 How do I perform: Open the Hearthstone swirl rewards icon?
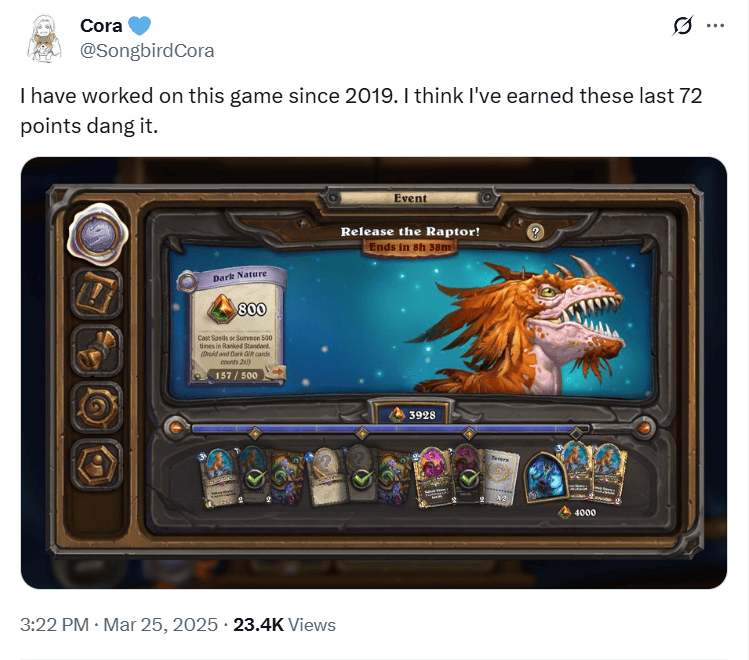(x=97, y=407)
